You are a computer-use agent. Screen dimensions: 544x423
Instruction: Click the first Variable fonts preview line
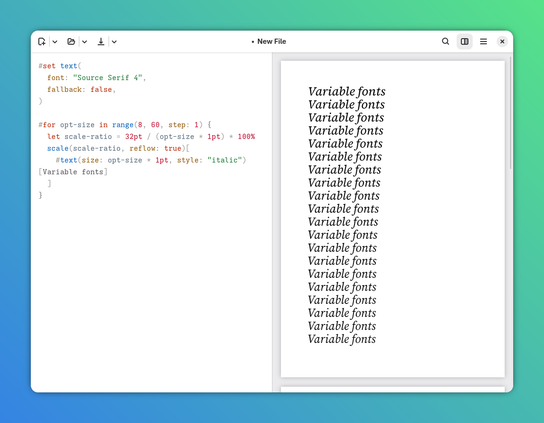[347, 92]
